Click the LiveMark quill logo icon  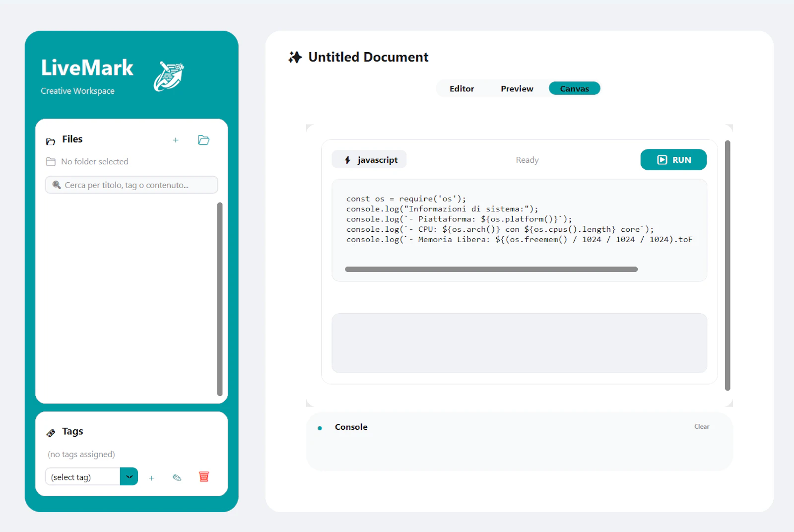169,76
